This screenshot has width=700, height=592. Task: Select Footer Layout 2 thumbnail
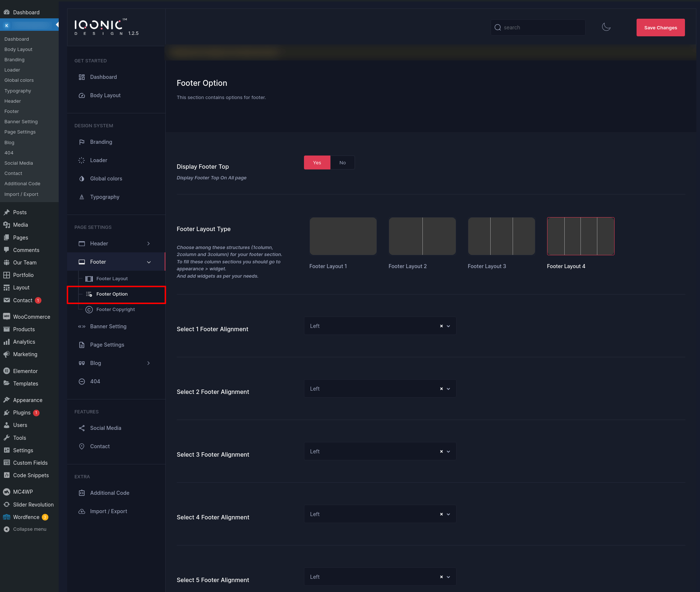click(422, 236)
